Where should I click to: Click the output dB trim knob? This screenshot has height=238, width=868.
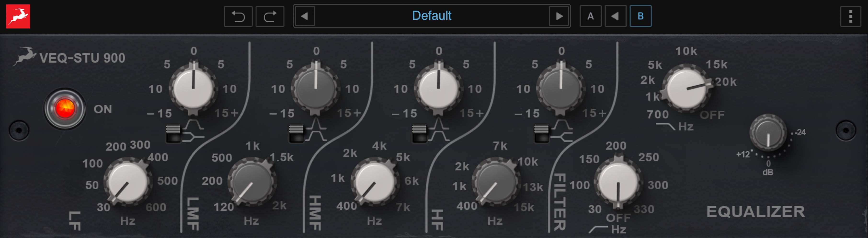pos(768,133)
